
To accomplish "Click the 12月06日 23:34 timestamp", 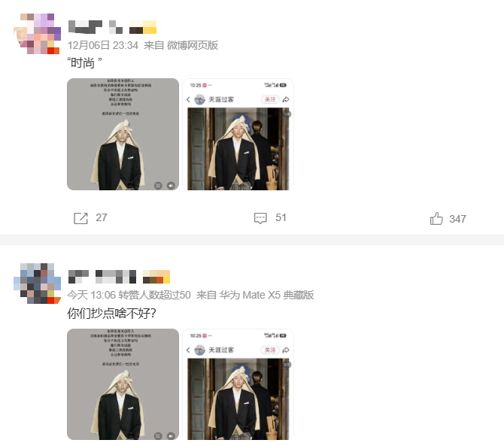I will (103, 45).
